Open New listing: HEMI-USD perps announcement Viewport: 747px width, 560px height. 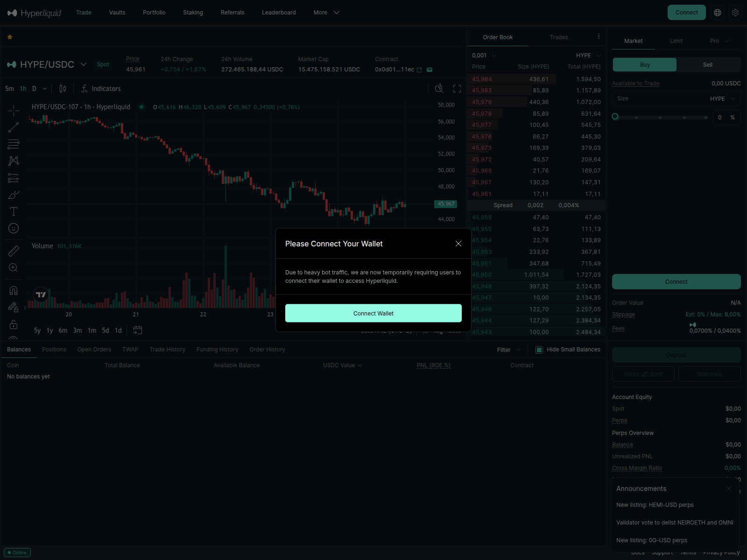[655, 505]
